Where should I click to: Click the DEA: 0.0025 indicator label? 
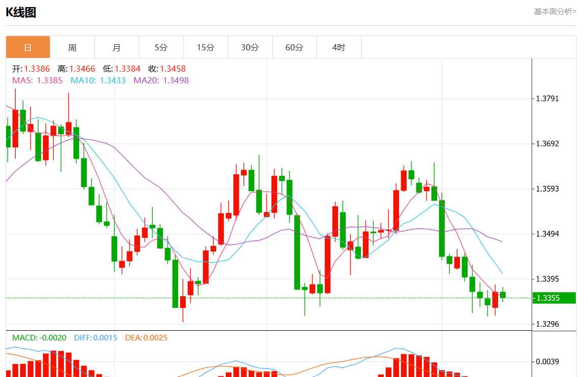pos(146,337)
